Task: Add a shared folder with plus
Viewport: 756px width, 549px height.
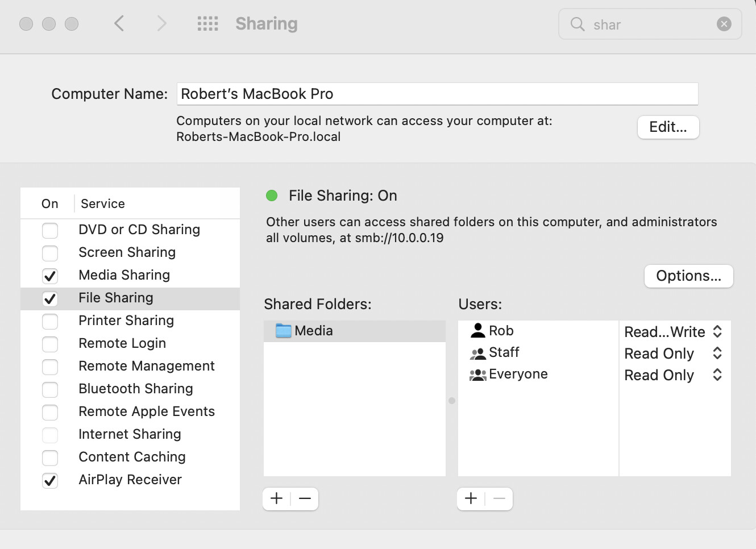Action: tap(277, 498)
